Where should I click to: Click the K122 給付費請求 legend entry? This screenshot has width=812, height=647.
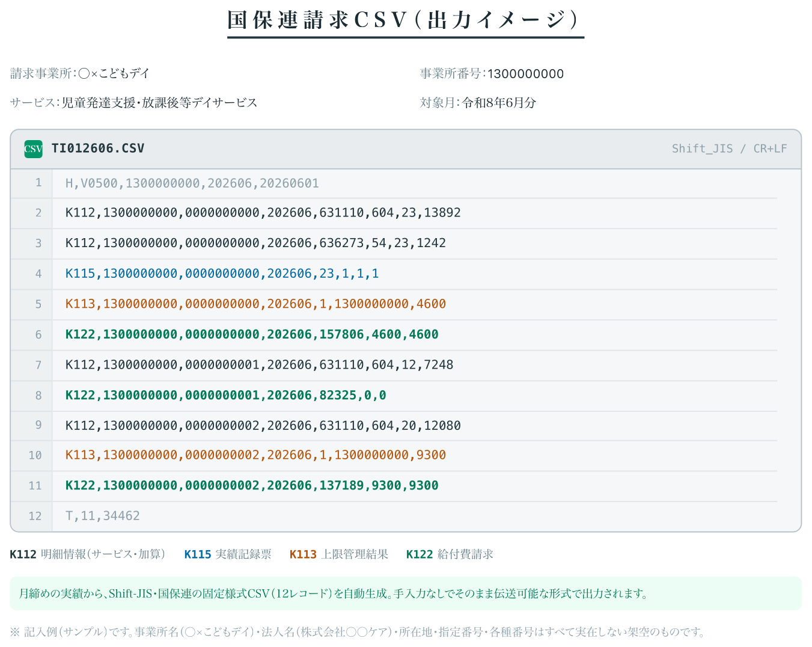450,554
